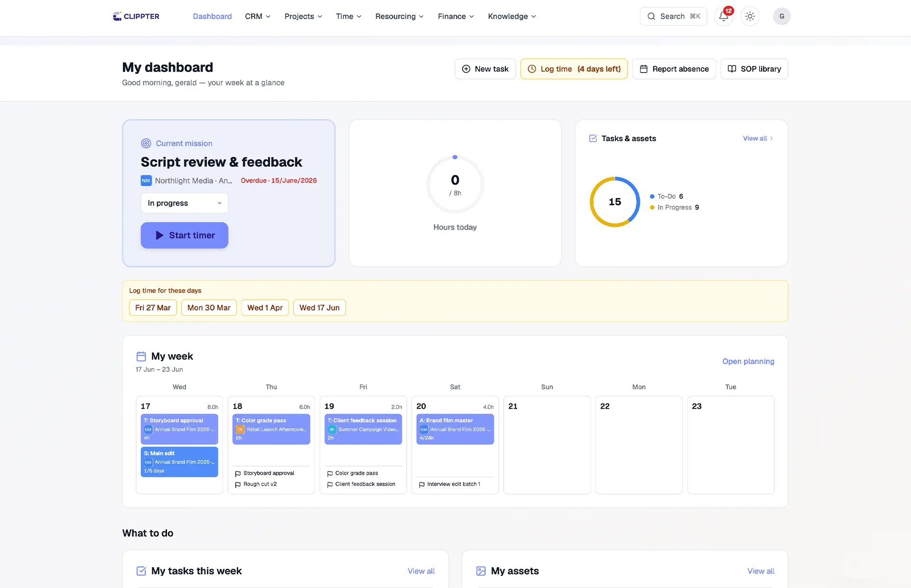Click the New task button

click(x=485, y=69)
